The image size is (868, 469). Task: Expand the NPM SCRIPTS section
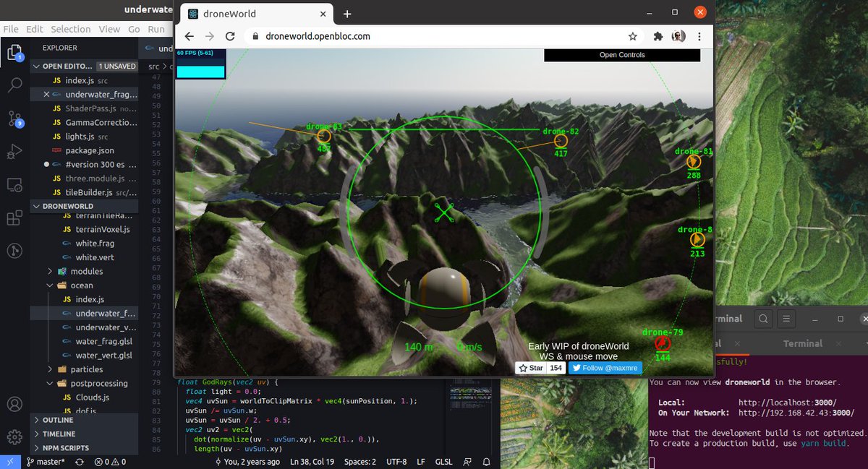point(84,448)
